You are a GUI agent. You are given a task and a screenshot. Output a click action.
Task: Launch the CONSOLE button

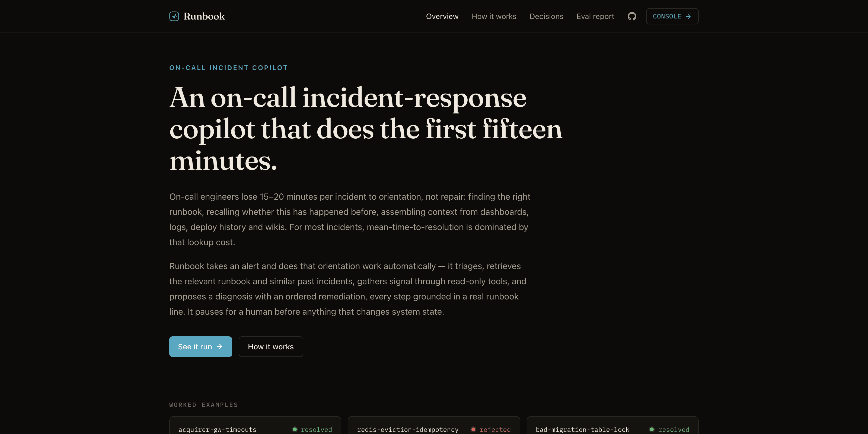coord(672,16)
